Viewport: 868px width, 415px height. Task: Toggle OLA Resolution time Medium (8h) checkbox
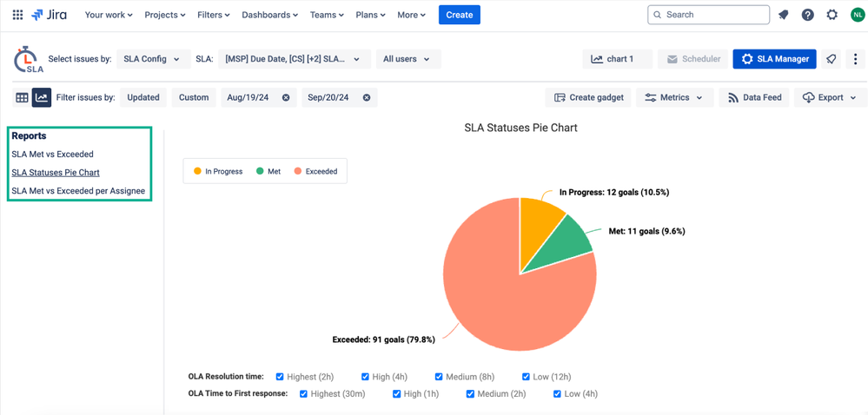(x=439, y=377)
